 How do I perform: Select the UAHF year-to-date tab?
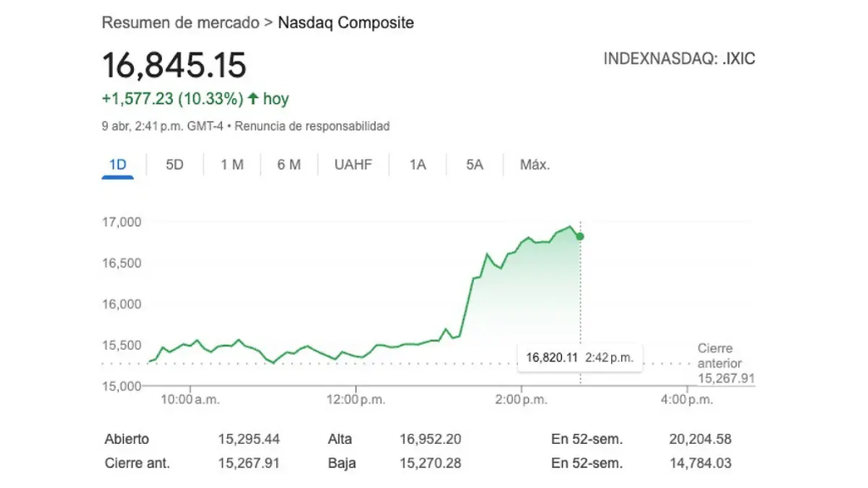[x=353, y=164]
